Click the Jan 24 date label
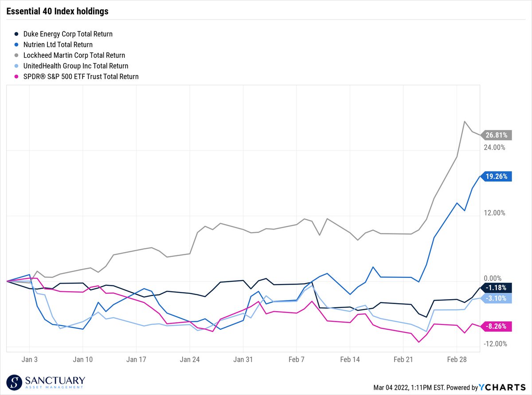Viewport: 532px width, 395px height. (x=190, y=359)
